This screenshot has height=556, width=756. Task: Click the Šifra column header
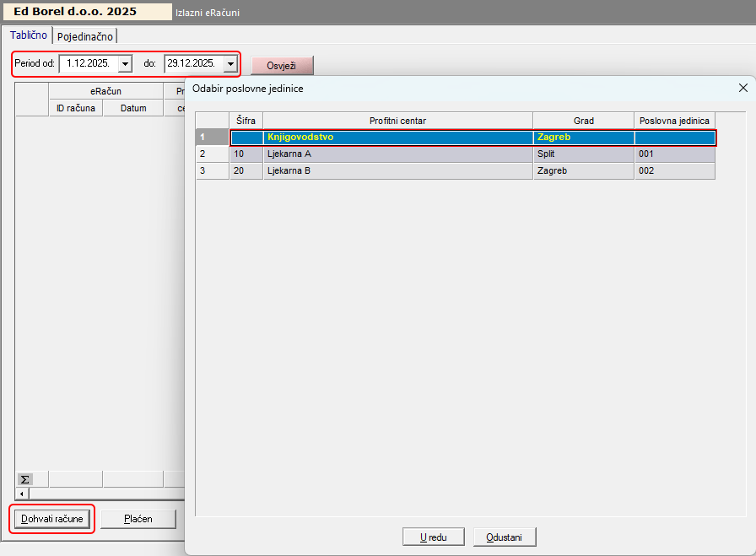point(246,121)
